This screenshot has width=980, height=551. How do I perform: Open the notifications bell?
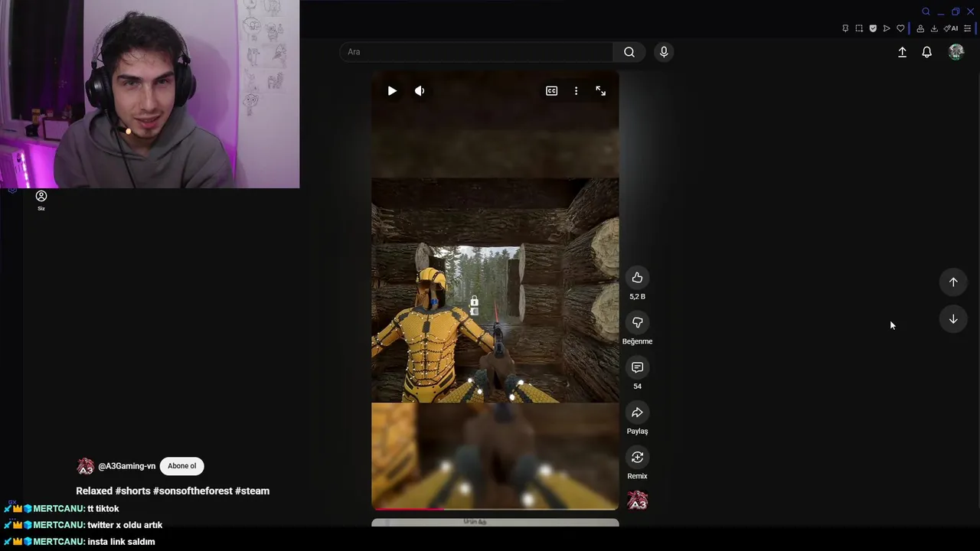pyautogui.click(x=926, y=52)
